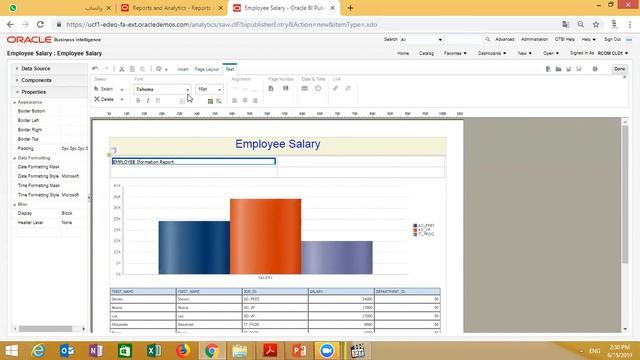This screenshot has width=640, height=360.
Task: Open the Delete dropdown arrow
Action: 122,100
